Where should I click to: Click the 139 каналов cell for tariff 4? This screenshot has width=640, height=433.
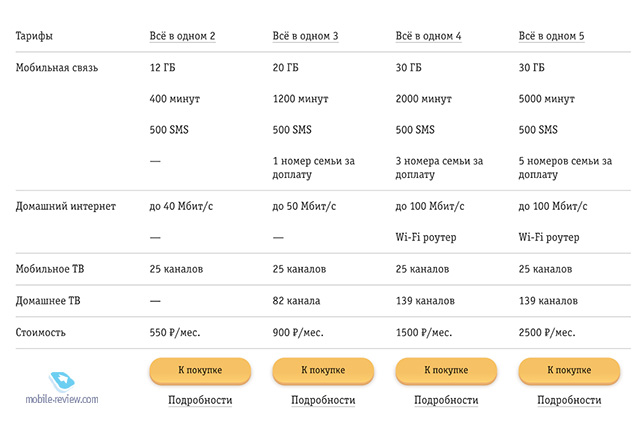coord(425,301)
